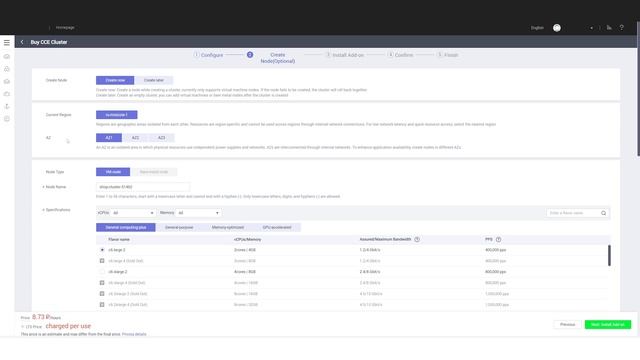
Task: Switch to the Memory-optimized tab
Action: (228, 227)
